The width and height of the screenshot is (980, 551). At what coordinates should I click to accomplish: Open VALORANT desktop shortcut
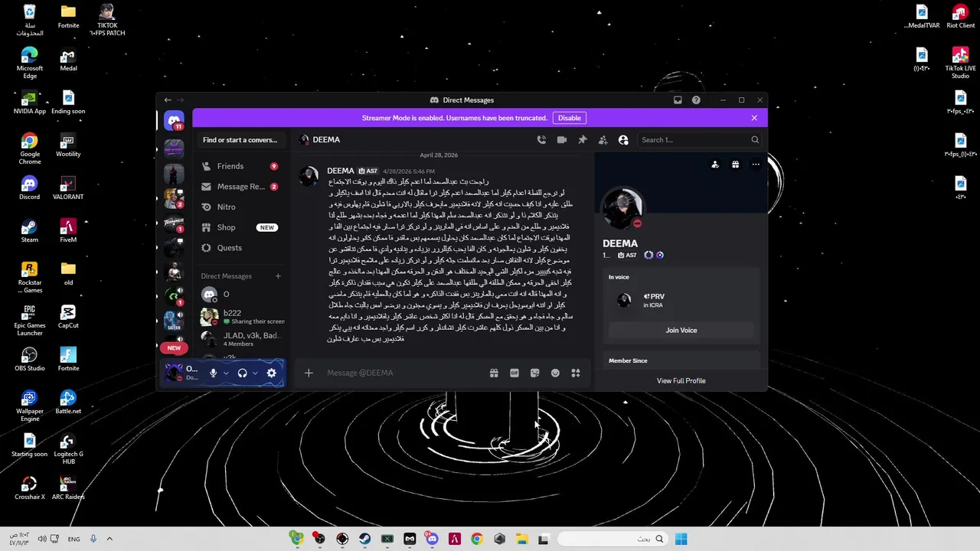68,187
